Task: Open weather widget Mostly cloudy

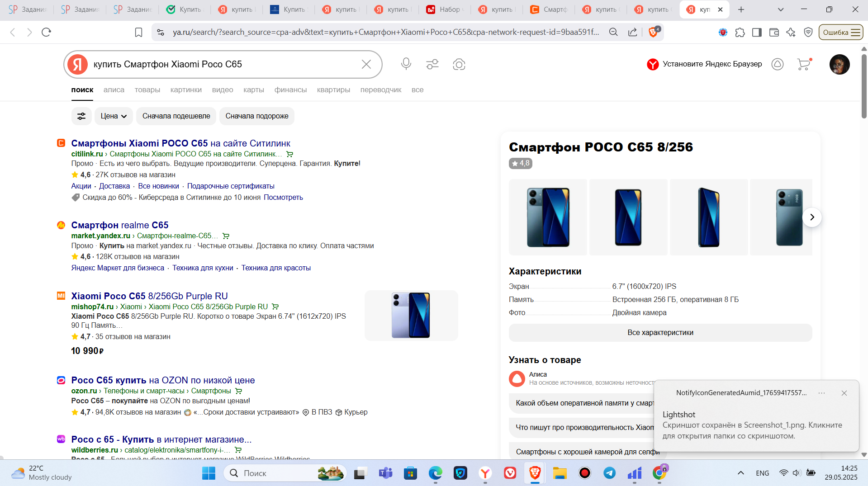Action: (42, 473)
